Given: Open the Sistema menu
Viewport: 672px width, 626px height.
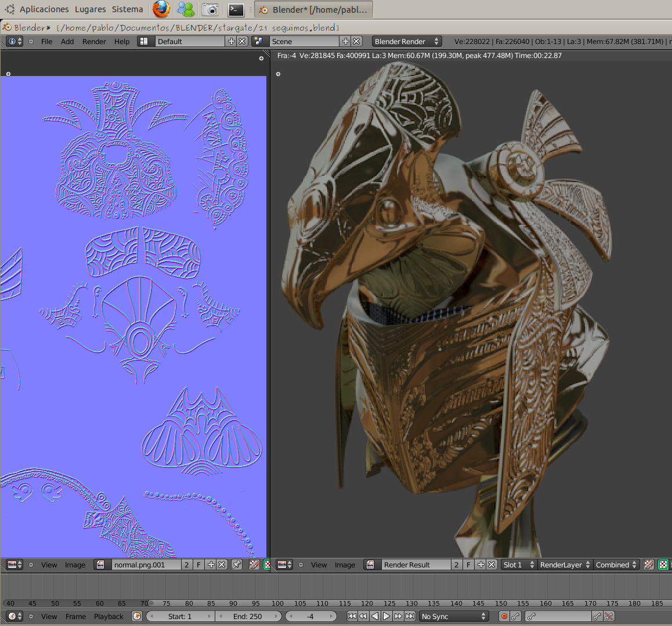Looking at the screenshot, I should click(x=127, y=9).
